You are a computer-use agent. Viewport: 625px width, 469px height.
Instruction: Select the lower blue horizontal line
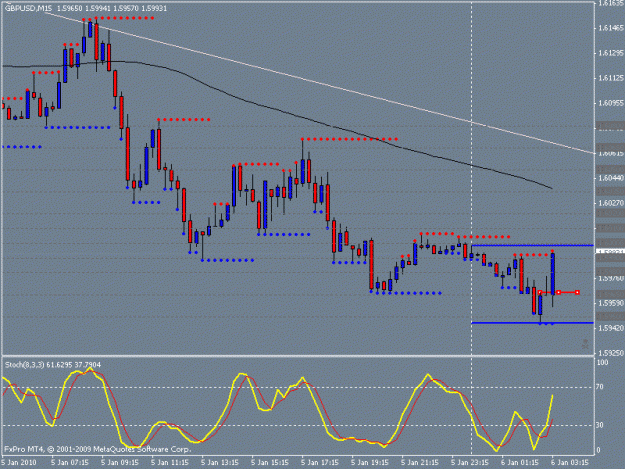pyautogui.click(x=533, y=323)
